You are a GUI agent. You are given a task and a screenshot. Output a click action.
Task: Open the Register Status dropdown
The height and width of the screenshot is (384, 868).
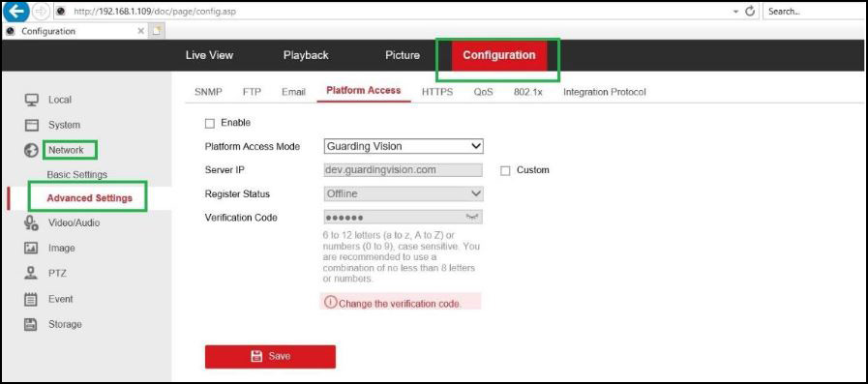point(403,194)
